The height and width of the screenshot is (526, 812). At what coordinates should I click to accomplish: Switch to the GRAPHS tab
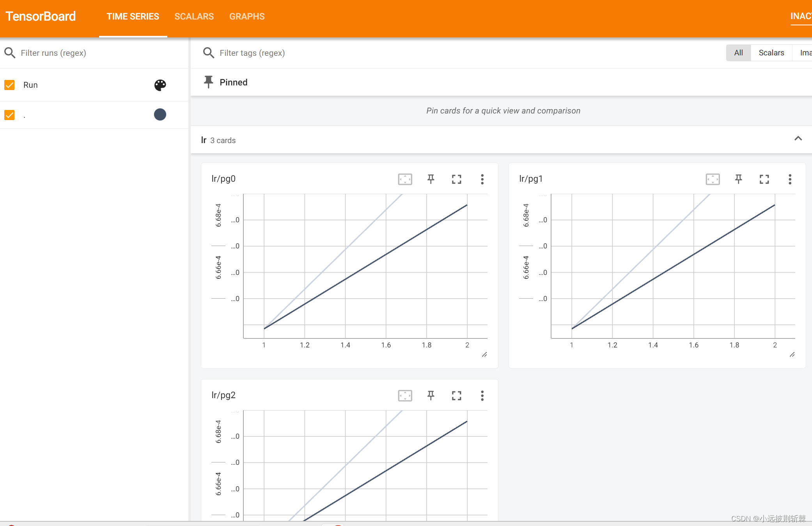point(246,16)
